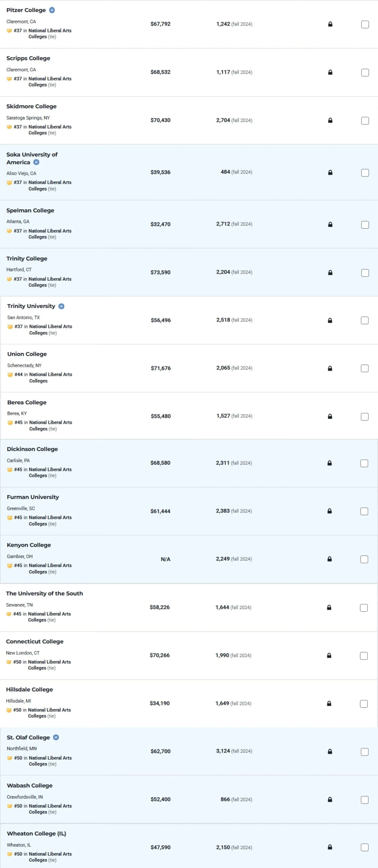Open the Trinity College school link
Image resolution: width=378 pixels, height=868 pixels.
coord(27,258)
